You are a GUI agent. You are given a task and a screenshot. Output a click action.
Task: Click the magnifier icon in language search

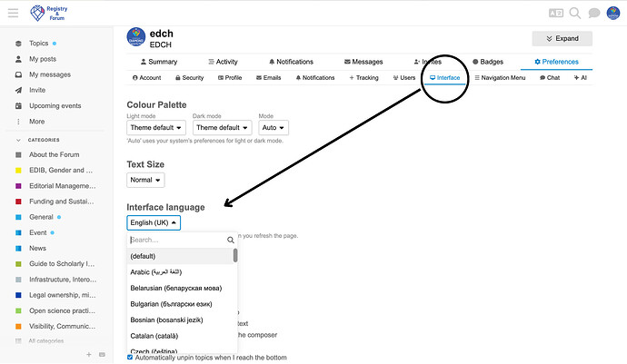[231, 240]
